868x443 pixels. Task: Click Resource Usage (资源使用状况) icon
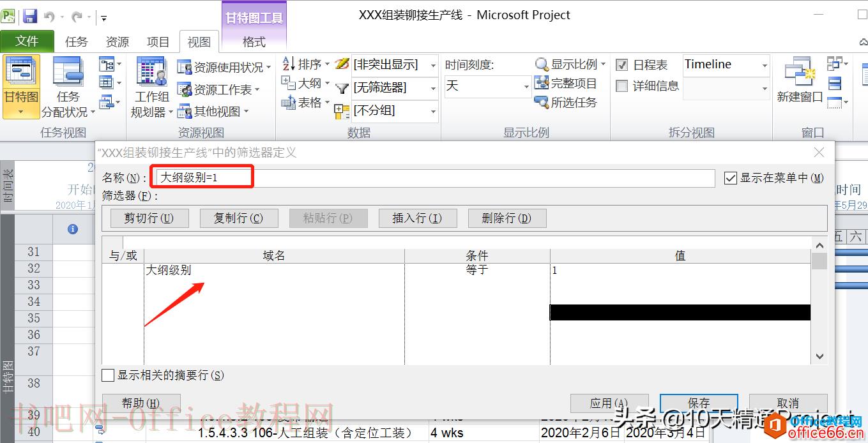tap(185, 68)
